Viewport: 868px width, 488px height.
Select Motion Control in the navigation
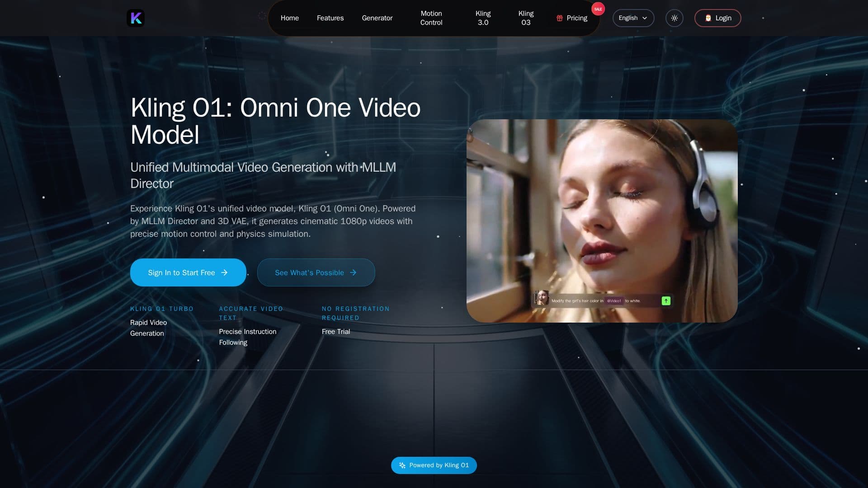[x=431, y=18]
